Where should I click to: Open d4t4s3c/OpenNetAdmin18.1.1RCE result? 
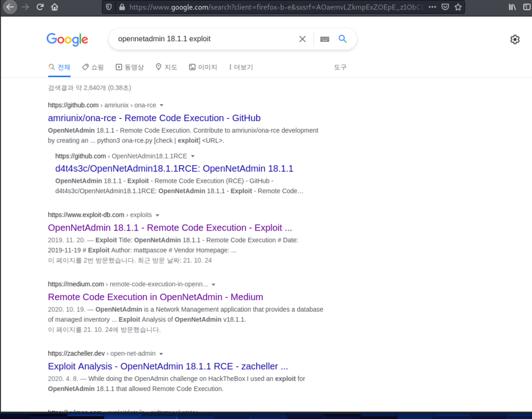tap(174, 168)
